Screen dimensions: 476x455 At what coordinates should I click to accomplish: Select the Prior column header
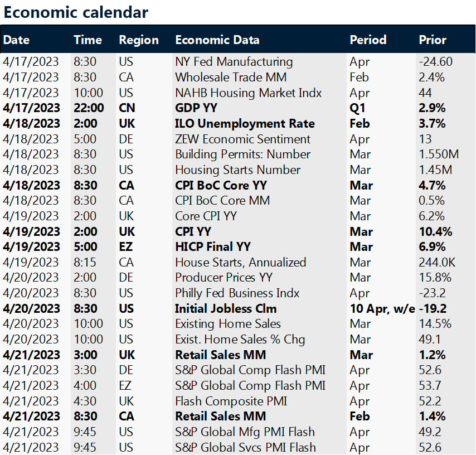coord(433,40)
